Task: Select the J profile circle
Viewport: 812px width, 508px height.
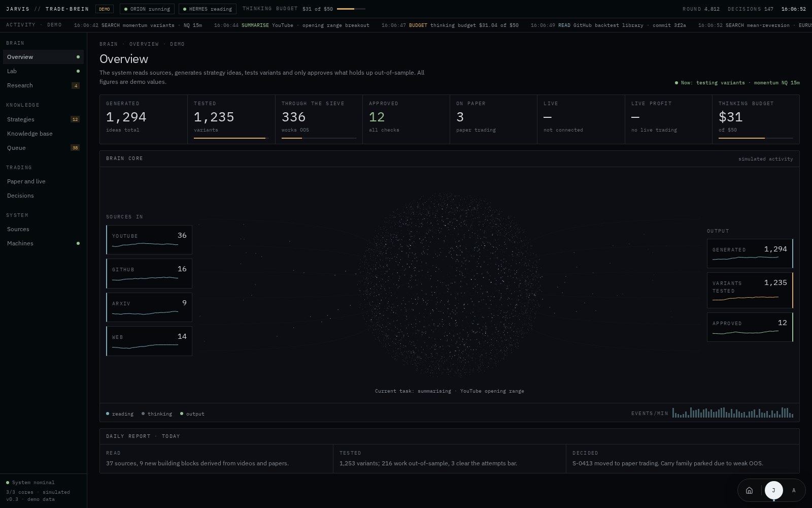Action: [773, 490]
